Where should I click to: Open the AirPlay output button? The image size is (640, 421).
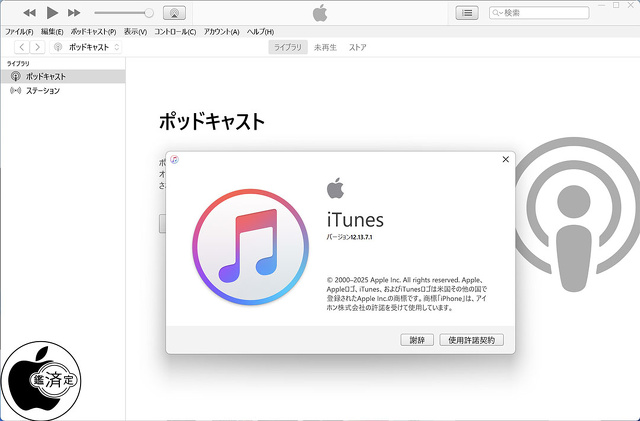click(174, 13)
